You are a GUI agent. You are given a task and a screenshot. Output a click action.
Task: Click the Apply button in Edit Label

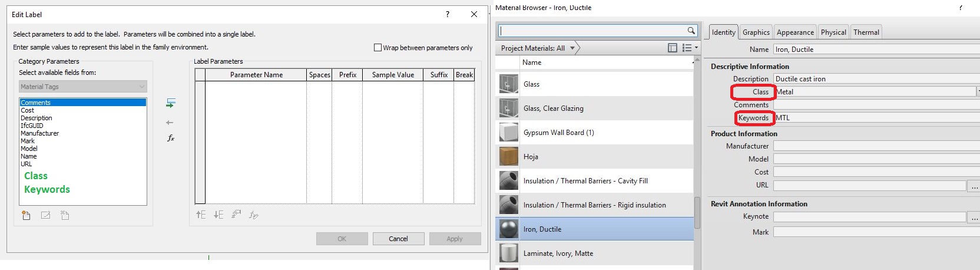point(455,239)
